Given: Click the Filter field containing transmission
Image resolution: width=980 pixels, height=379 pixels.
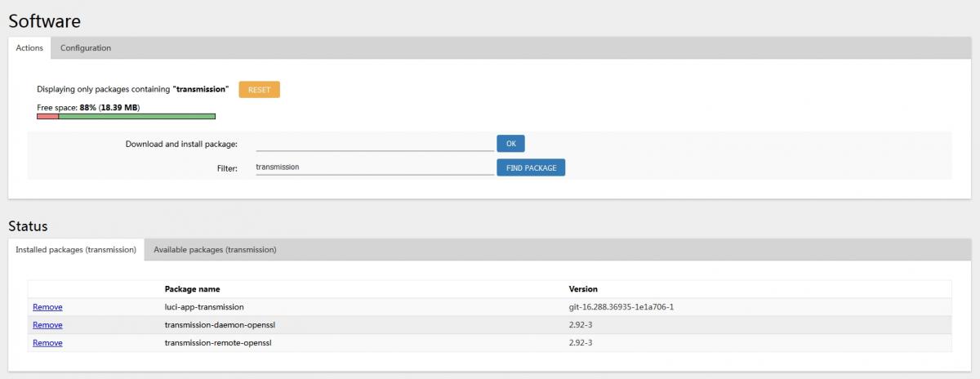Looking at the screenshot, I should [x=375, y=167].
